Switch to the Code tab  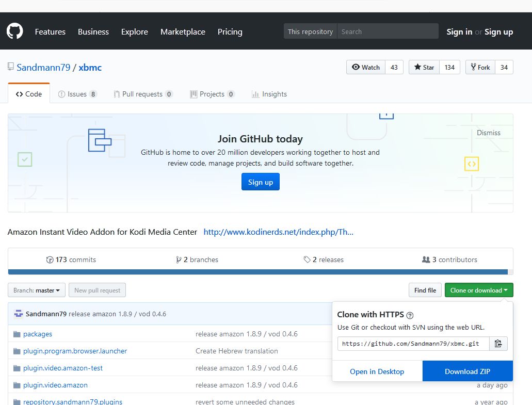pyautogui.click(x=29, y=94)
